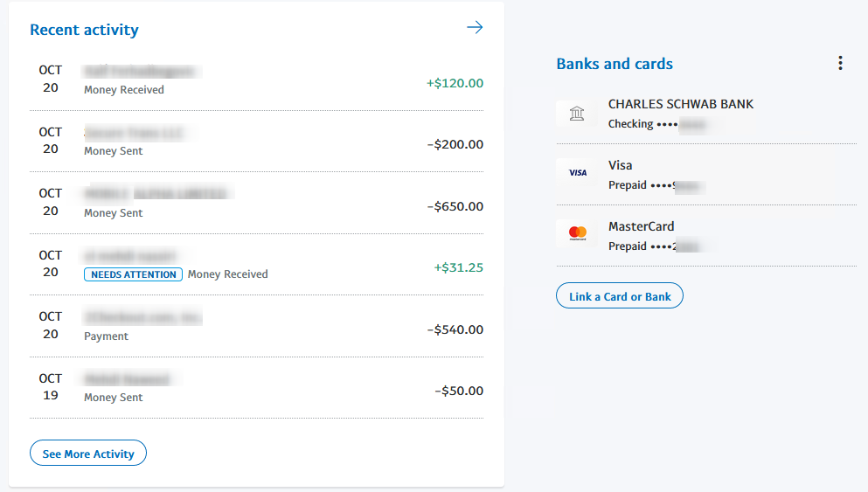The image size is (868, 492).
Task: Click the Visa card logo icon
Action: point(577,173)
